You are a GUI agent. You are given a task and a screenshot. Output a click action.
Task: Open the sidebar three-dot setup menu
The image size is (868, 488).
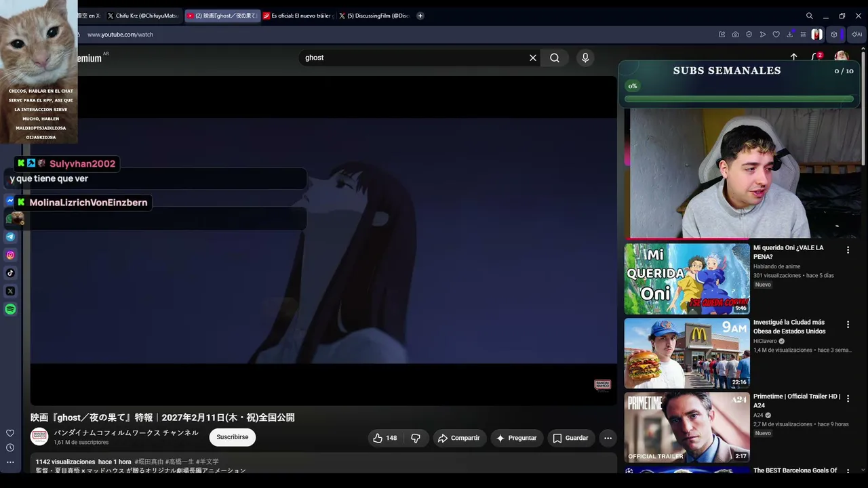point(10,462)
